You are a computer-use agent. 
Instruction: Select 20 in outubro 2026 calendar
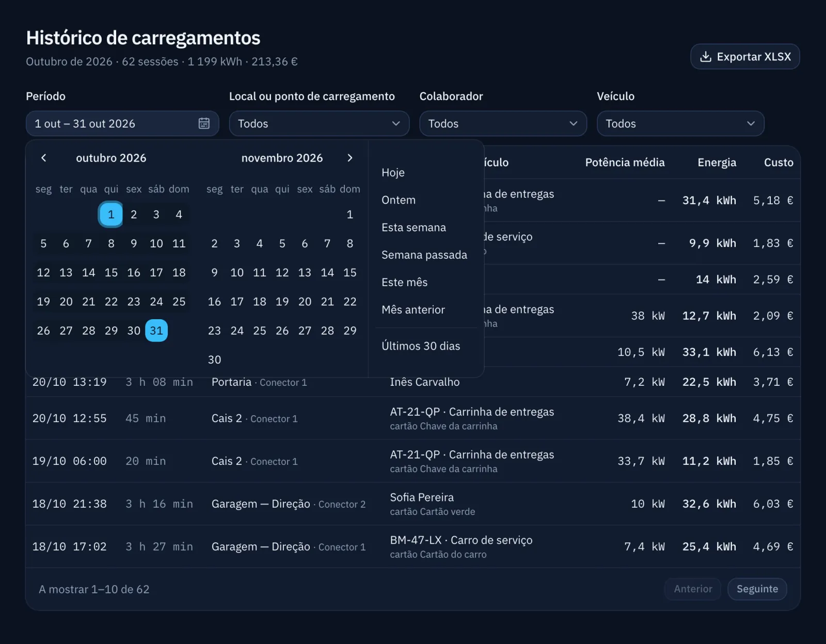click(x=66, y=302)
